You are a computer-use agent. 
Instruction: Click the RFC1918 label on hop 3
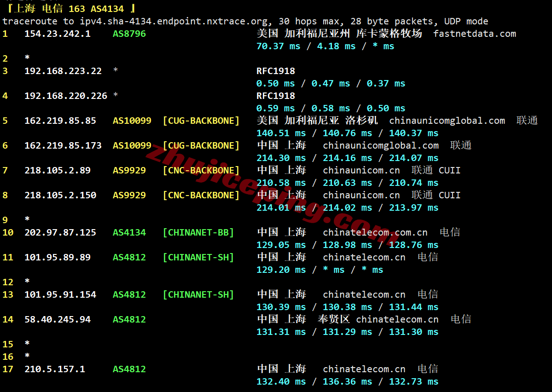tap(276, 71)
